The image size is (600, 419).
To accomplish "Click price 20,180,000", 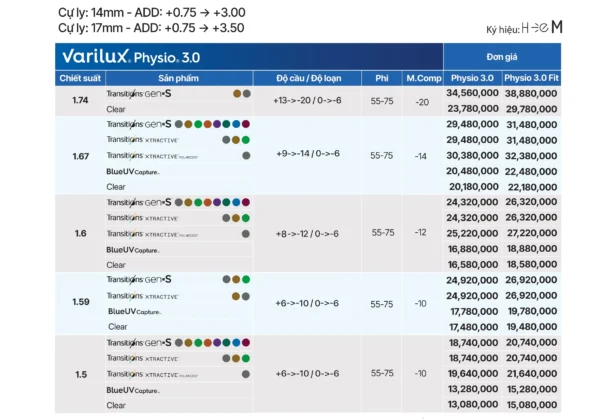I will 474,187.
